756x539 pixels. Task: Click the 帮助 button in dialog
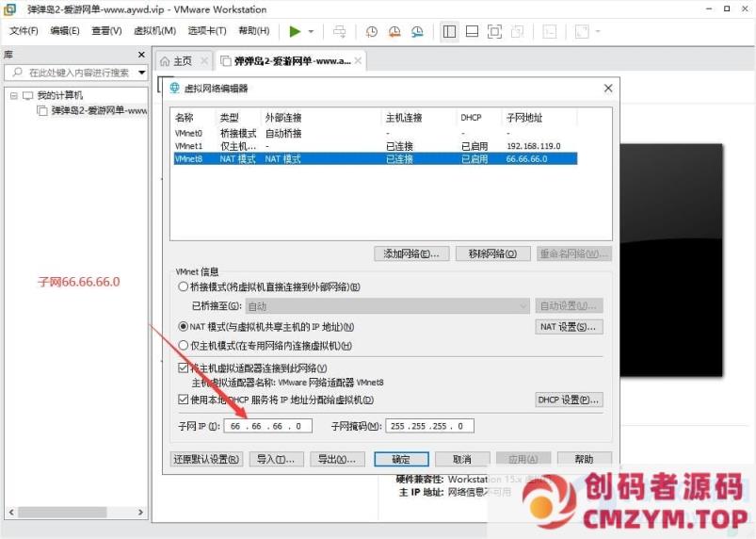pos(585,459)
